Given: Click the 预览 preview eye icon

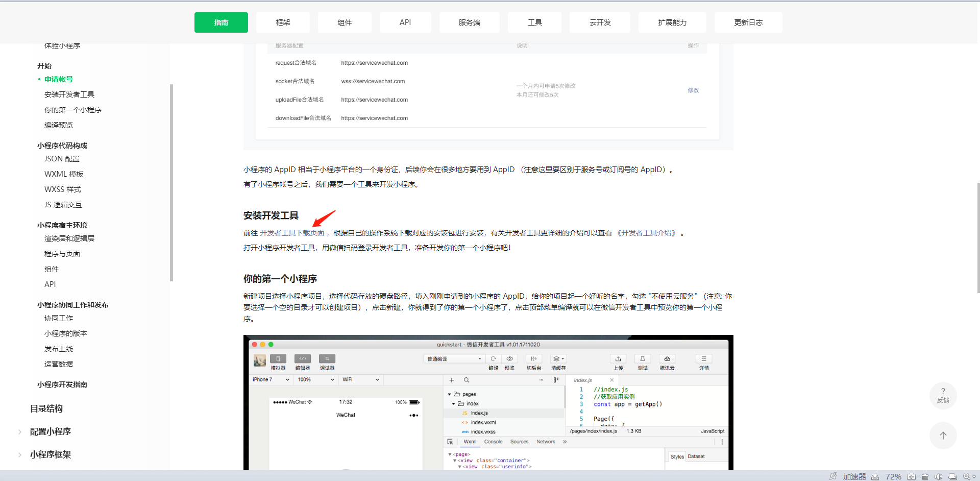Looking at the screenshot, I should coord(509,359).
